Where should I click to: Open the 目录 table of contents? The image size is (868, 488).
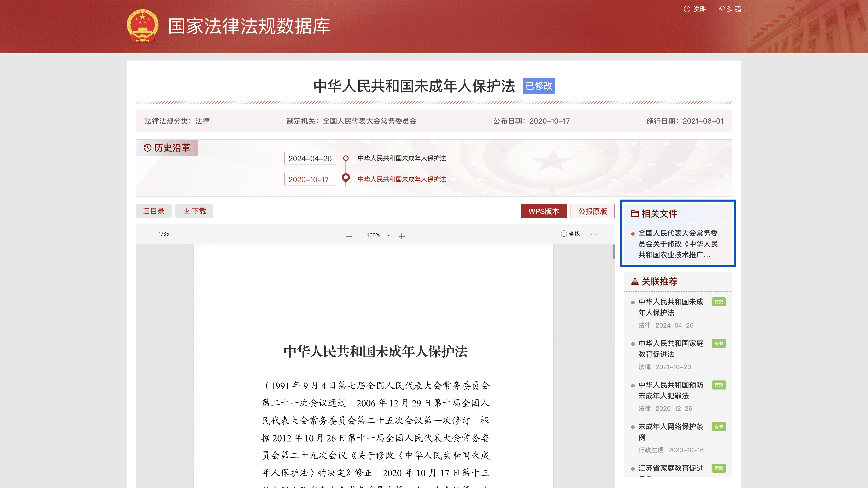tap(153, 211)
